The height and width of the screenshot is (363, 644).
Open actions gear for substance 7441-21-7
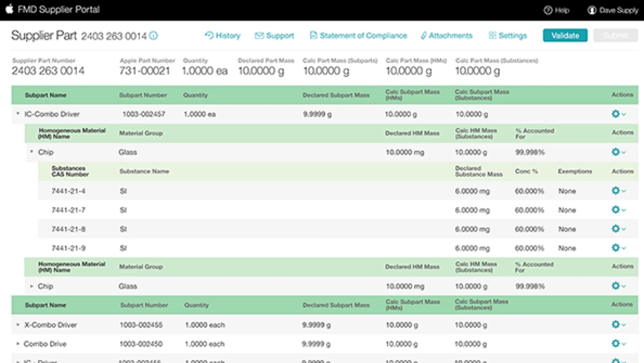[x=618, y=210]
